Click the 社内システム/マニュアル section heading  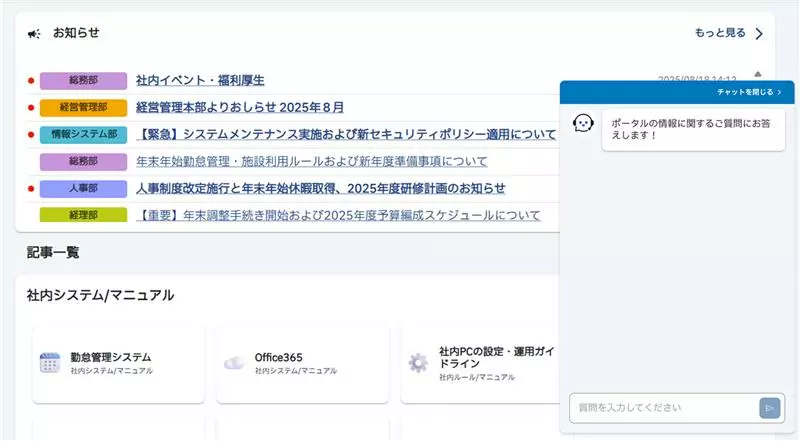coord(101,296)
